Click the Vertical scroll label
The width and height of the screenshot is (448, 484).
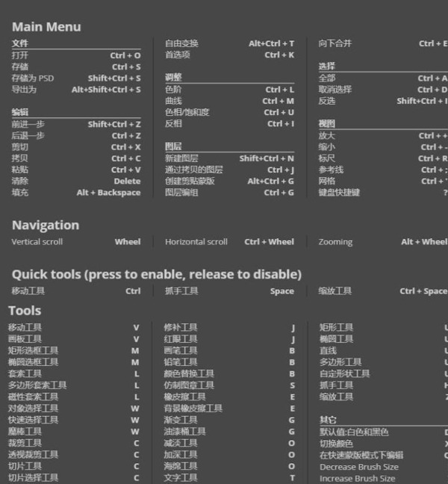pyautogui.click(x=37, y=241)
